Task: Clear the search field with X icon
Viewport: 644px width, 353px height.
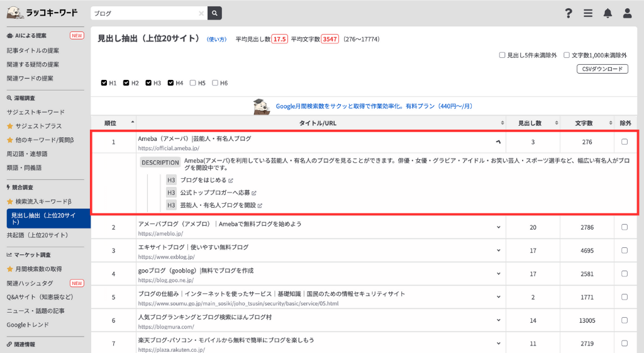Action: [x=201, y=13]
